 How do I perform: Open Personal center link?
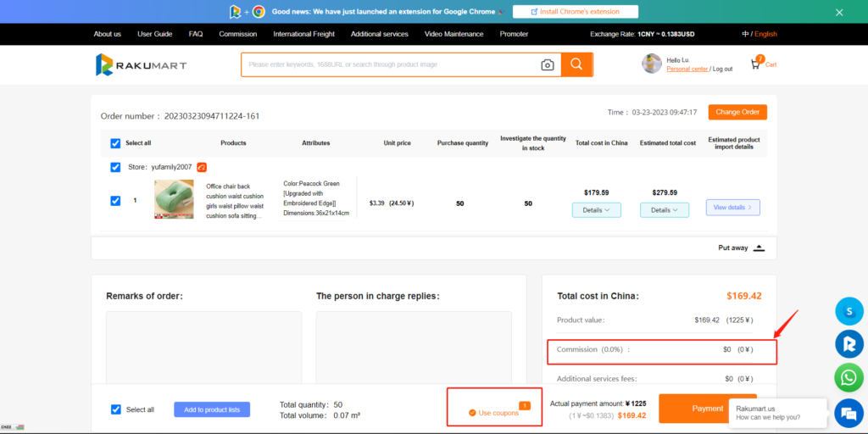(687, 70)
